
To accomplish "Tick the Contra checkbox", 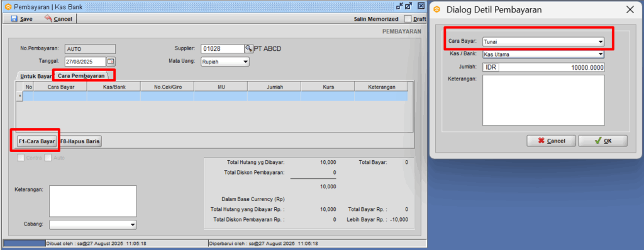I will tap(21, 158).
